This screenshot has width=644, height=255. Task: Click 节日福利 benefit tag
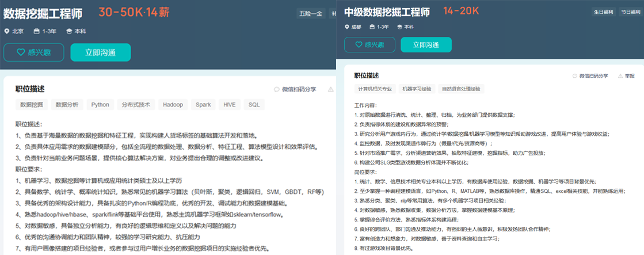[630, 12]
